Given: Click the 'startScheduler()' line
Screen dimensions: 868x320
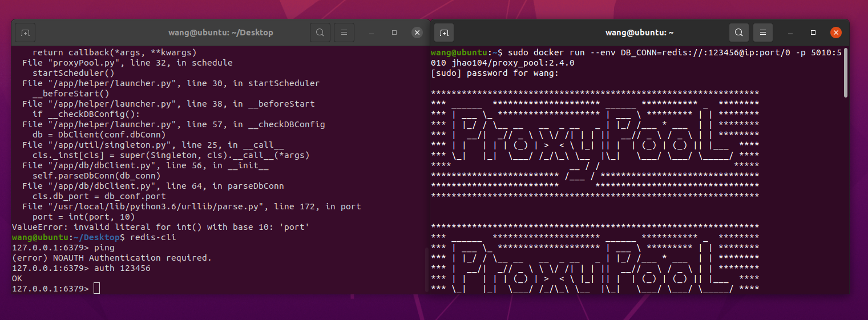Looking at the screenshot, I should (73, 73).
